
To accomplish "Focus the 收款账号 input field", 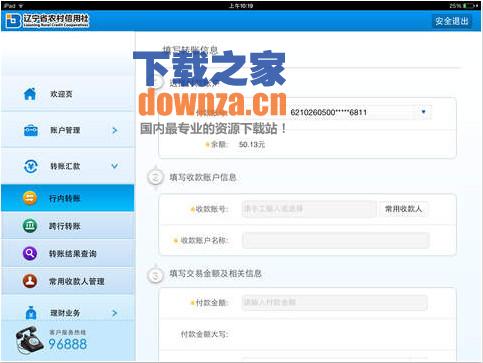I will pos(309,209).
